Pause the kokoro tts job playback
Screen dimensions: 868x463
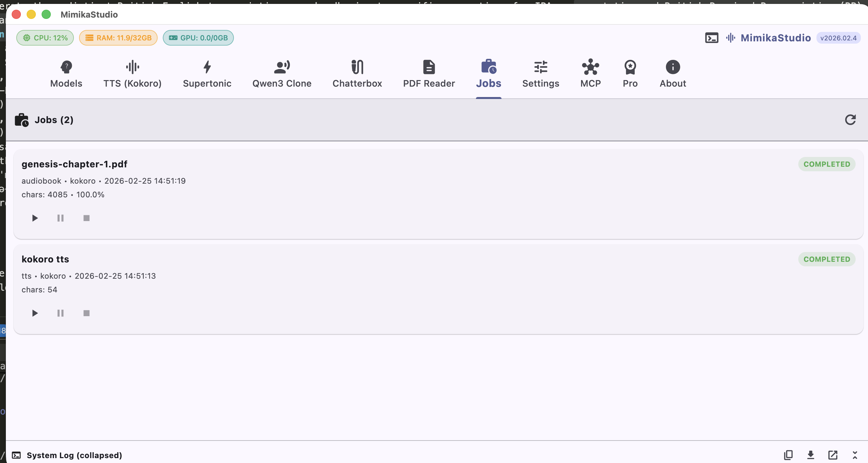(60, 313)
